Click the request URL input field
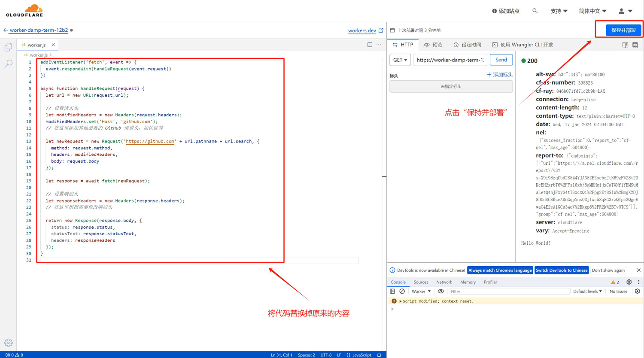644x358 pixels. click(x=450, y=60)
